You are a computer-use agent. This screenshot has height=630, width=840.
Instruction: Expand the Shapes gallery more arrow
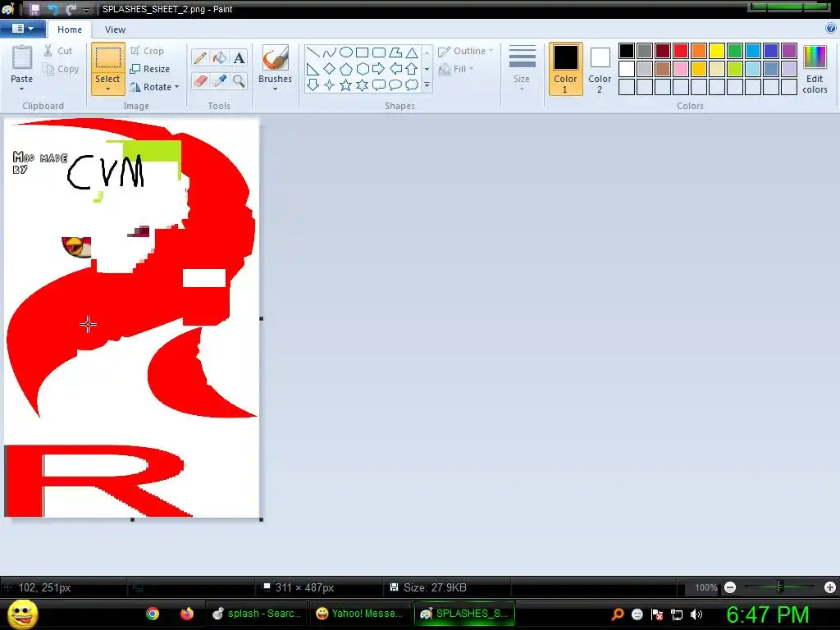[427, 85]
